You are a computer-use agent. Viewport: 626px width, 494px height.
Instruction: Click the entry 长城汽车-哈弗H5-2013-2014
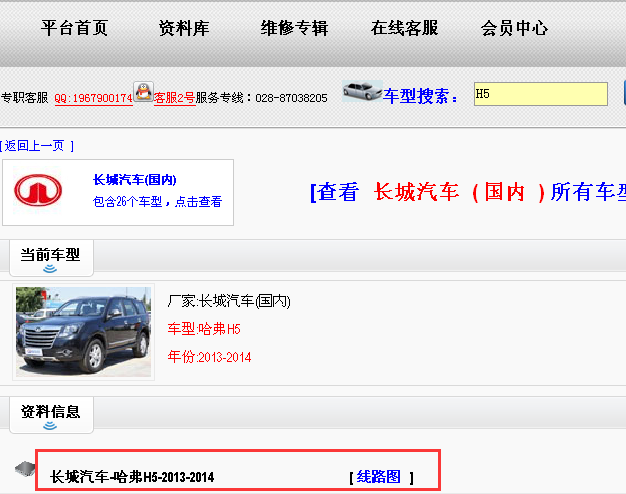(132, 477)
